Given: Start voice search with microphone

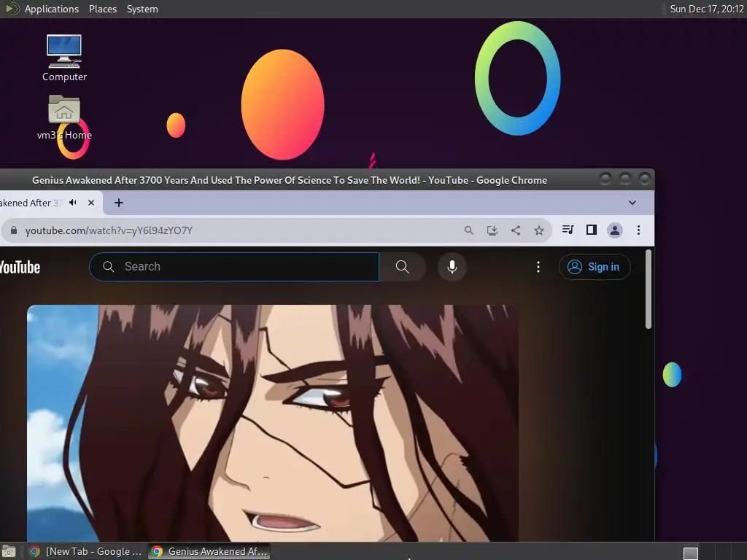Looking at the screenshot, I should coord(452,267).
